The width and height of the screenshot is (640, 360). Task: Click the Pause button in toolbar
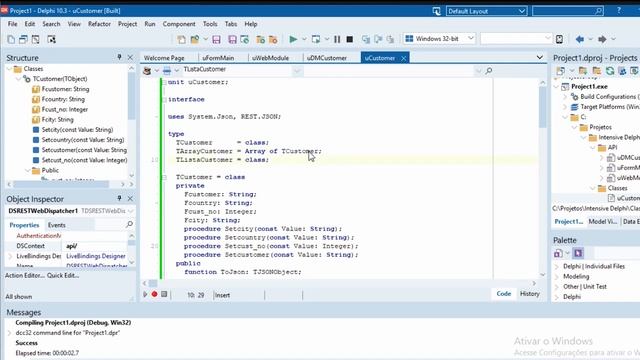click(x=337, y=39)
